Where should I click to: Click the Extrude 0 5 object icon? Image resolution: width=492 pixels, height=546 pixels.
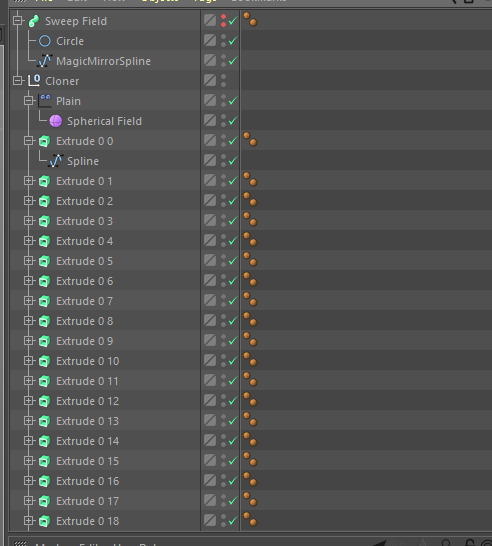coord(45,261)
